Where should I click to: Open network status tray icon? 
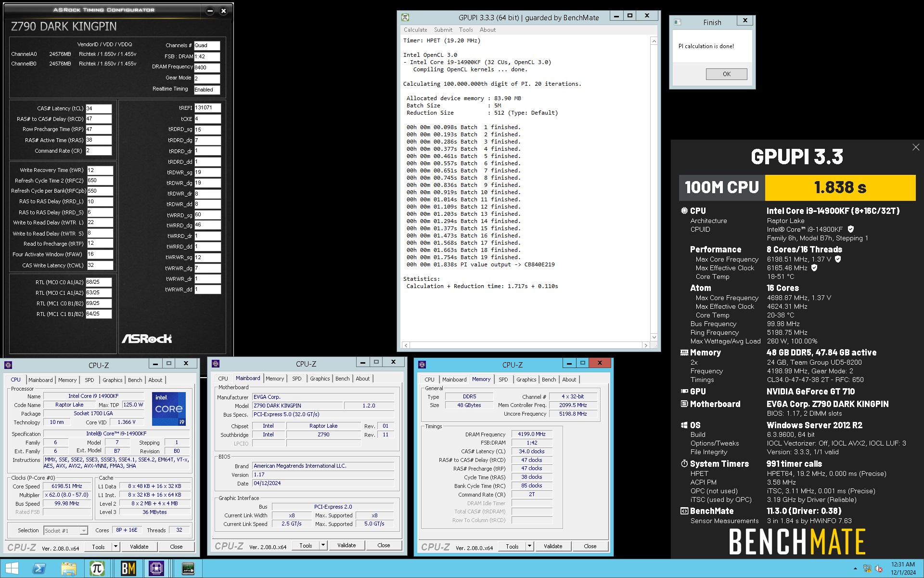point(867,569)
